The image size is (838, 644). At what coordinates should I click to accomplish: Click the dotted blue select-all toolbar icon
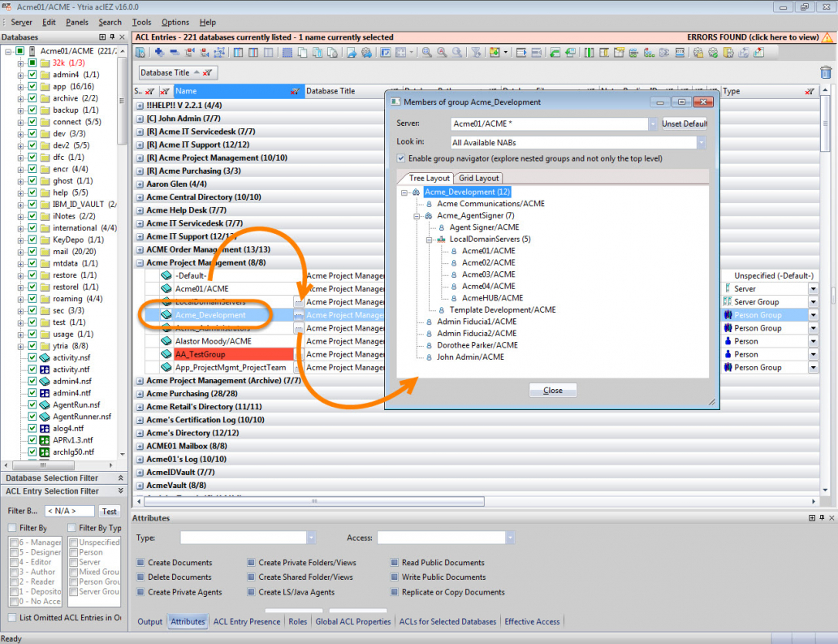click(287, 52)
